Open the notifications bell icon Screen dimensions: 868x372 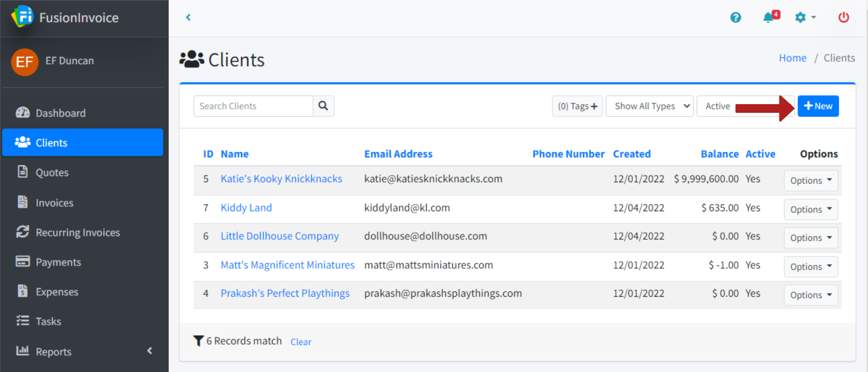(768, 17)
